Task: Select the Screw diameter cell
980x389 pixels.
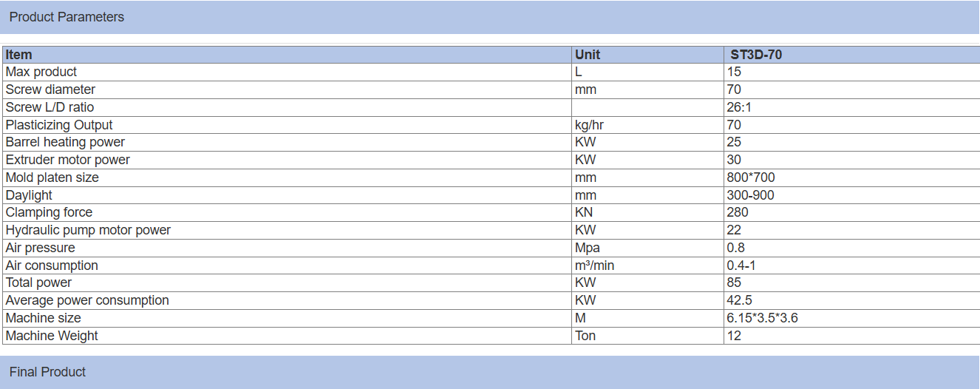Action: 50,89
